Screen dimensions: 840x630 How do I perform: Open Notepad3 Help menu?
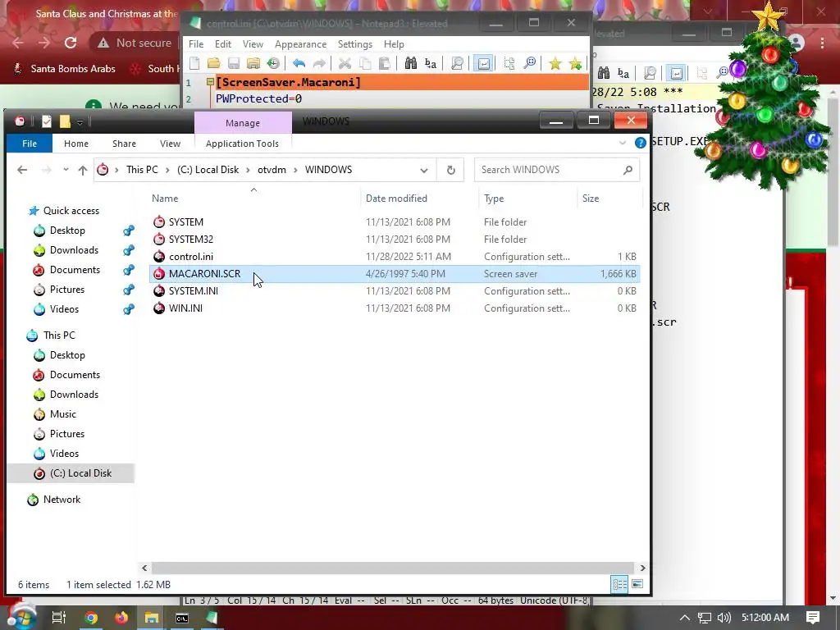(394, 44)
